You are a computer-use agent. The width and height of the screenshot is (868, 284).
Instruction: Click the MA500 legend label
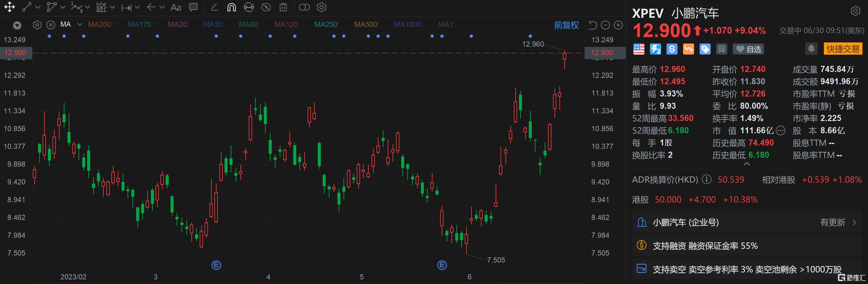[367, 25]
